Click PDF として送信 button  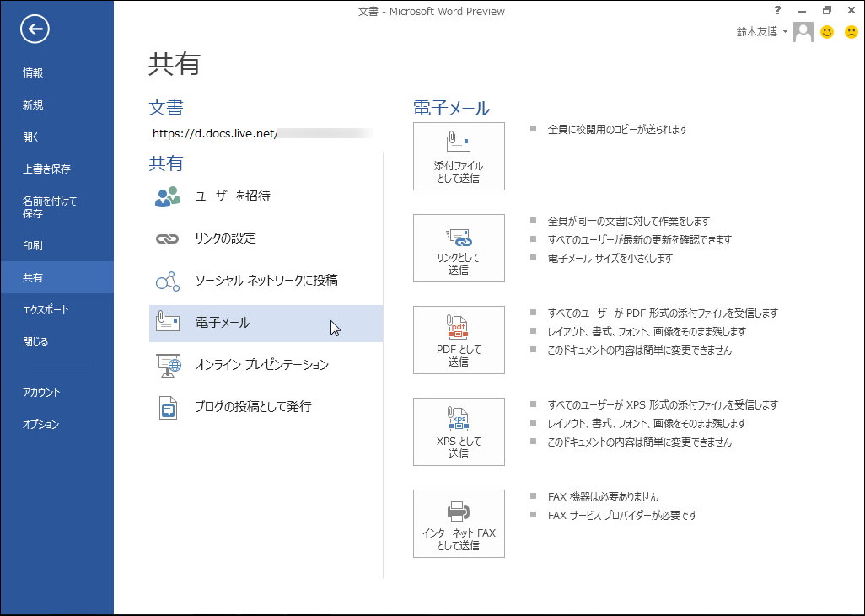pyautogui.click(x=459, y=340)
